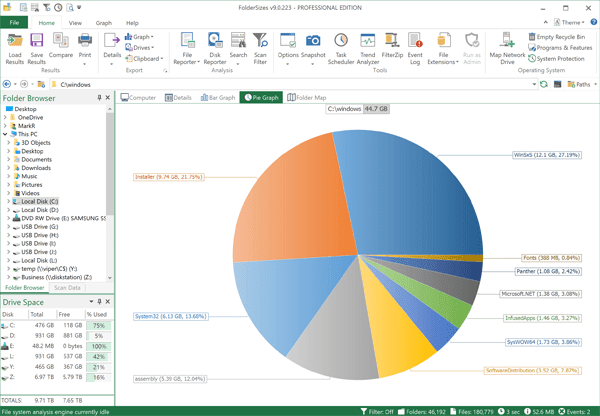Select USB Drive (G:) in tree
600x416 pixels.
pyautogui.click(x=39, y=227)
